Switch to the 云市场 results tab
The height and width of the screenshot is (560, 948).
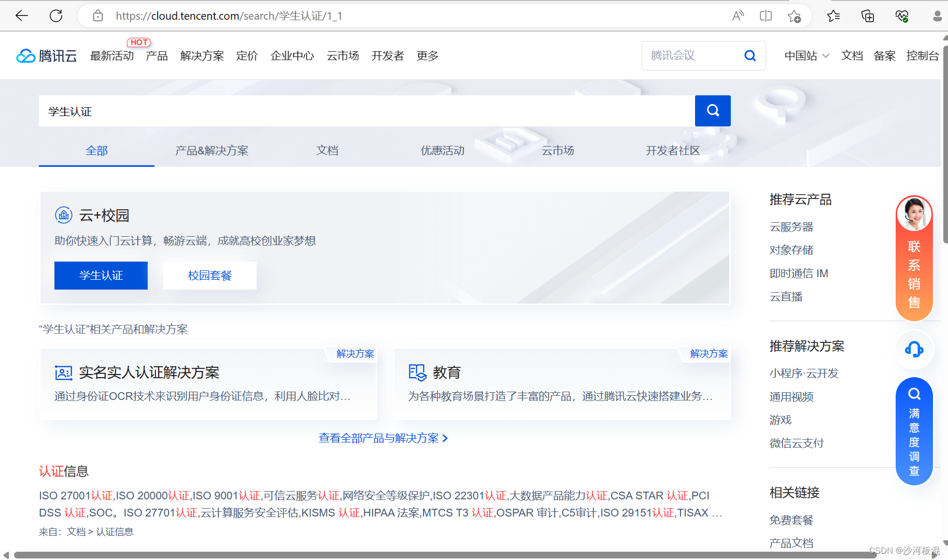tap(558, 151)
